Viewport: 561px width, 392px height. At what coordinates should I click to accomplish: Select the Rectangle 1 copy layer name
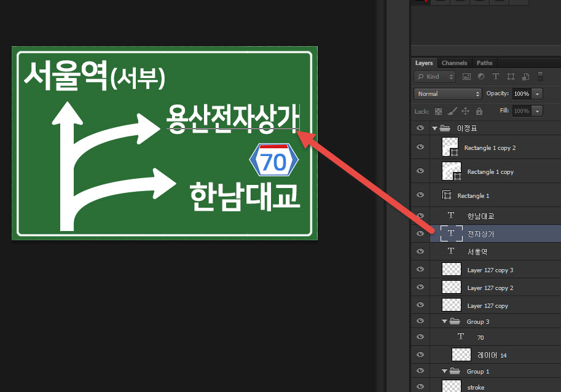pyautogui.click(x=490, y=171)
